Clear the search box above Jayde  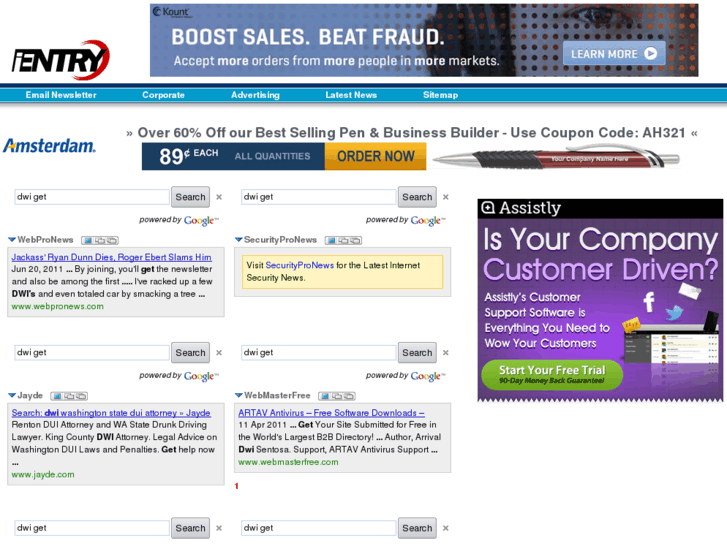point(219,353)
